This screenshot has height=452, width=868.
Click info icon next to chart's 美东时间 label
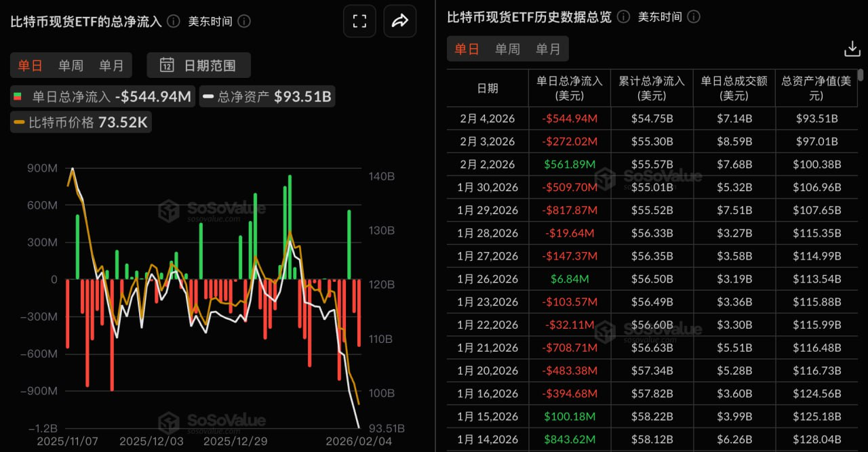(244, 21)
